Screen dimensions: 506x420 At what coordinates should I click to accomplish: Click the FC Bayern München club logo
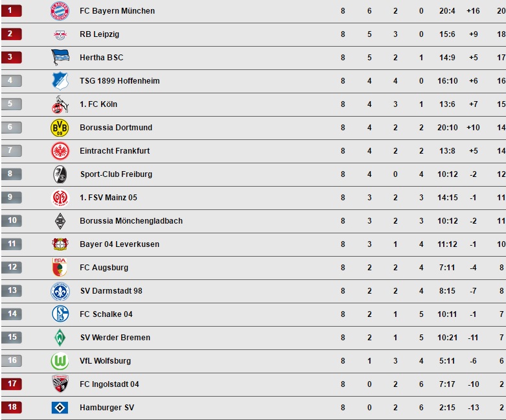pyautogui.click(x=60, y=11)
